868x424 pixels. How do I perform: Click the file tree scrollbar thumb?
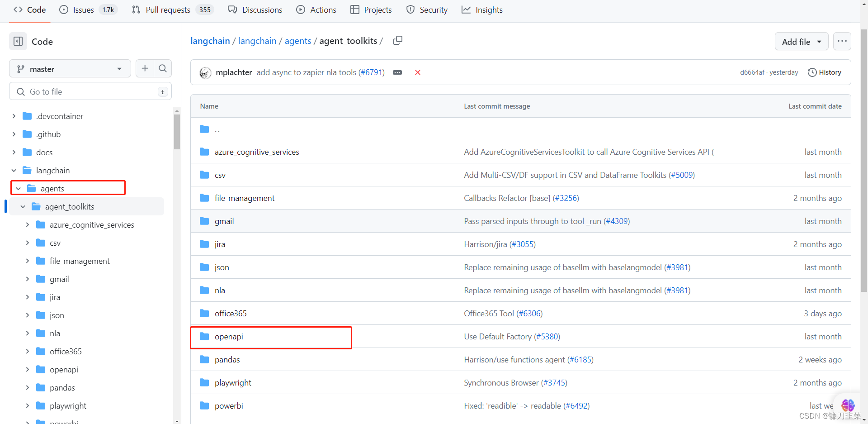tap(177, 132)
